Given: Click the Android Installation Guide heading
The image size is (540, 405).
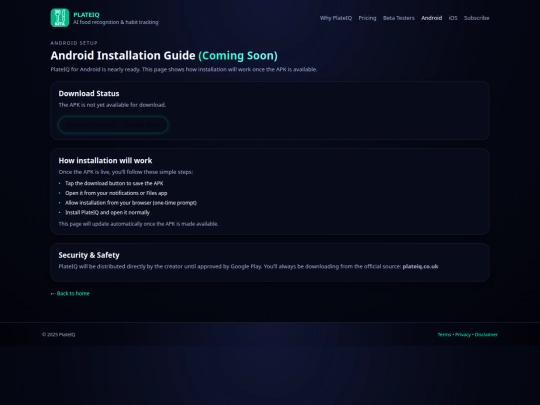Looking at the screenshot, I should click(164, 55).
